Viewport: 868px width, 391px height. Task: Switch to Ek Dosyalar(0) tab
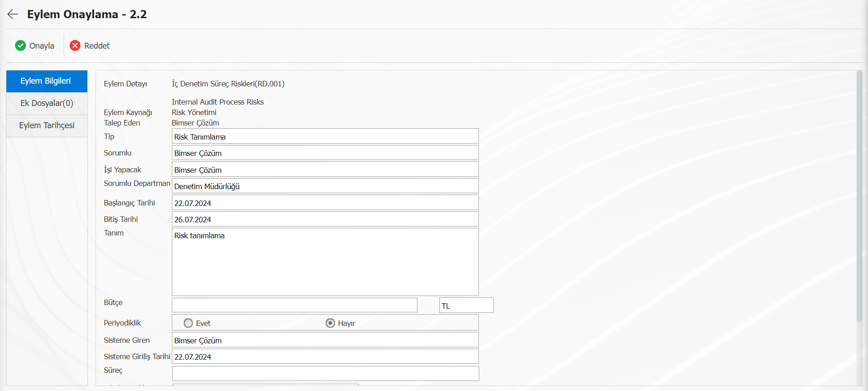[x=47, y=103]
